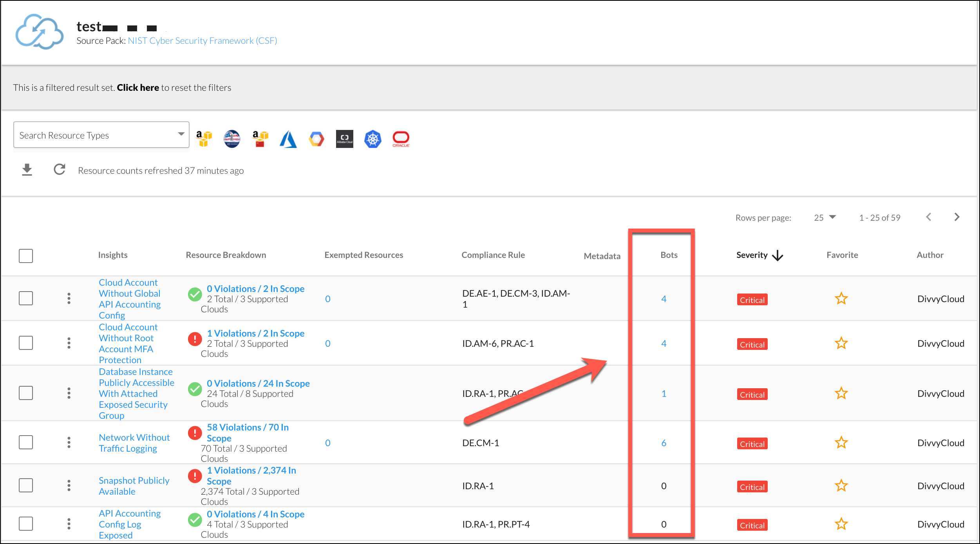This screenshot has height=544, width=980.
Task: Check the Root Account MFA Protection row
Action: (26, 343)
